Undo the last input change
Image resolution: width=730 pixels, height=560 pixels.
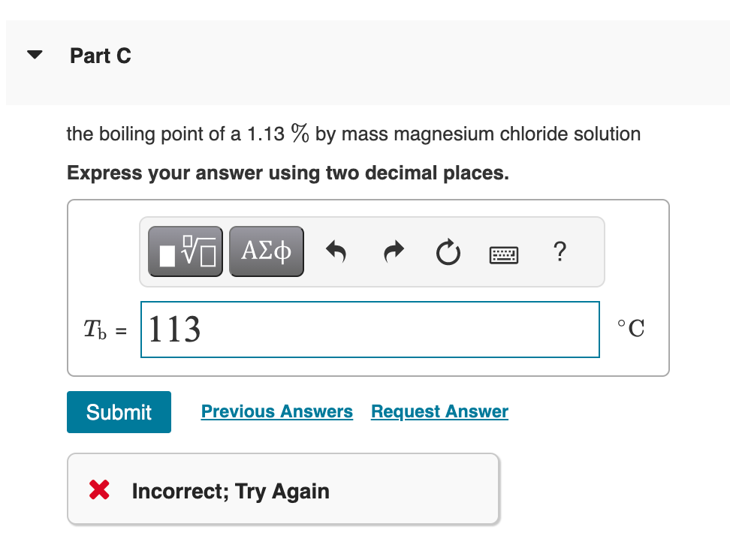click(x=336, y=252)
